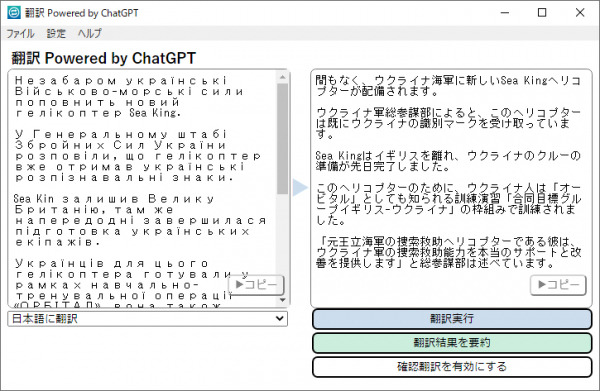Click the source pane scrollbar thumb
Viewport: 600px width, 391px height.
point(283,138)
